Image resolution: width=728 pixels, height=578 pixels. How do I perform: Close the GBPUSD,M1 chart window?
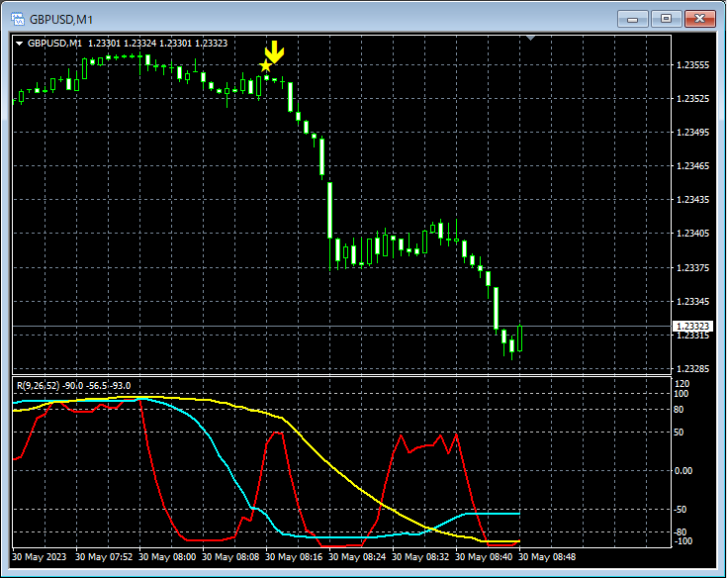tap(700, 19)
